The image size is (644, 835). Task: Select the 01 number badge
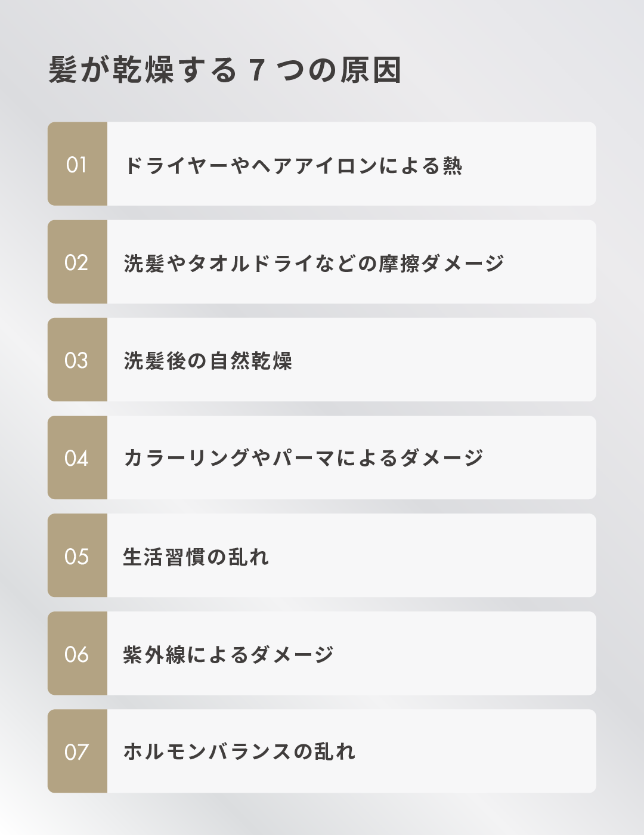[x=78, y=164]
